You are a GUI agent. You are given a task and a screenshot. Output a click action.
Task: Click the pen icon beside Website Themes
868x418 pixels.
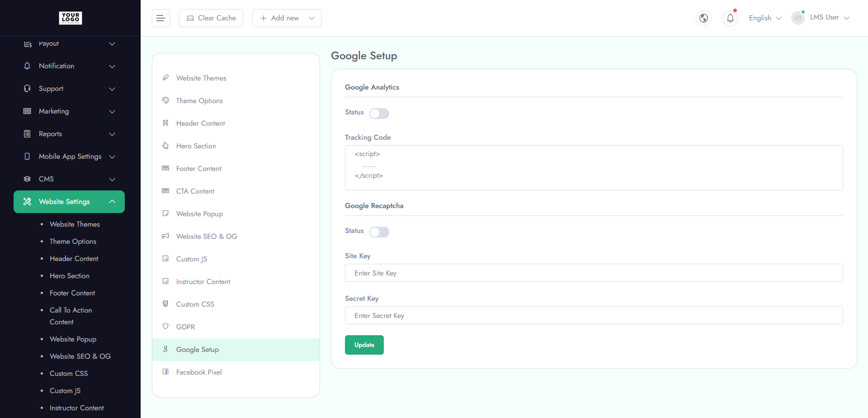coord(165,78)
